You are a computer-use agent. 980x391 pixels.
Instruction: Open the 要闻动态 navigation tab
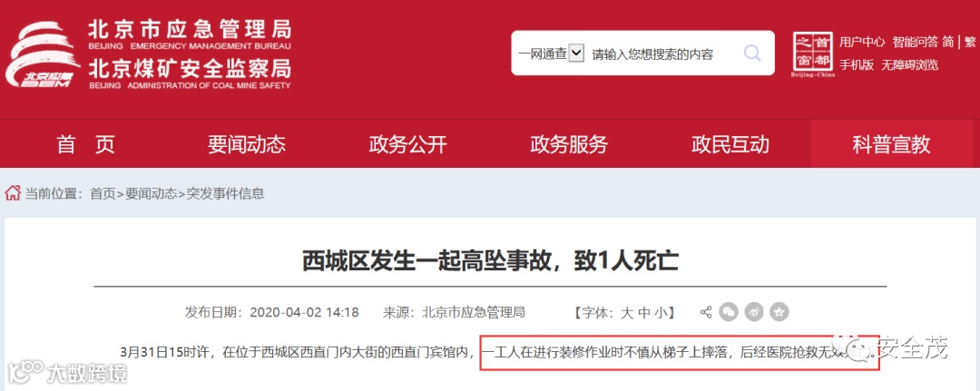tap(246, 144)
